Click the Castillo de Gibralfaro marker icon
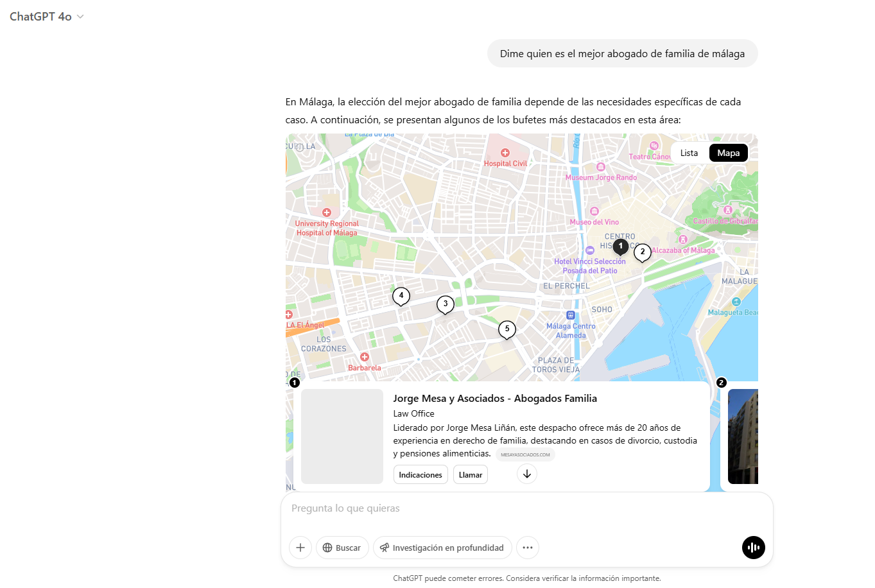This screenshot has height=588, width=875. (727, 210)
